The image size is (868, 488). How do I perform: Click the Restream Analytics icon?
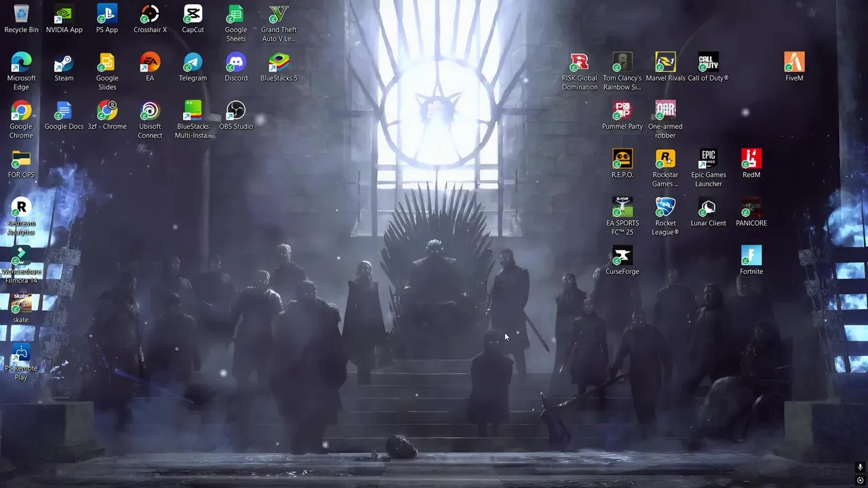click(x=21, y=207)
